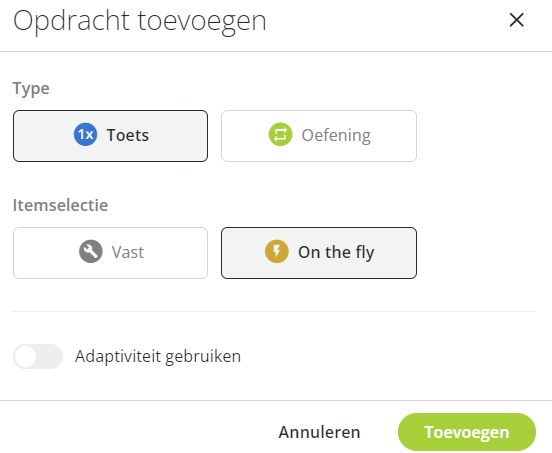Click the On the fly text label
This screenshot has width=552, height=453.
tap(336, 253)
